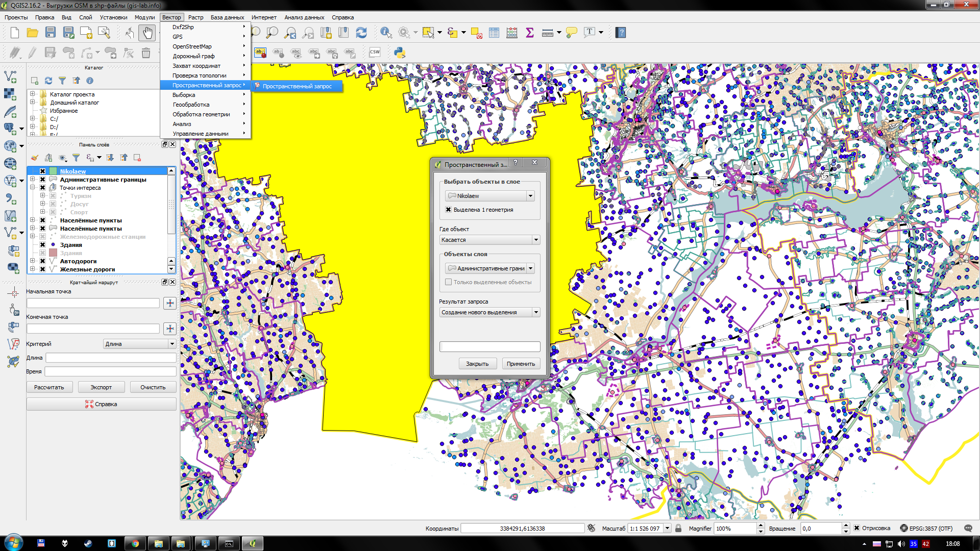Click Пространственный запрос submenu item
Screen dimensions: 980x551
click(x=297, y=86)
